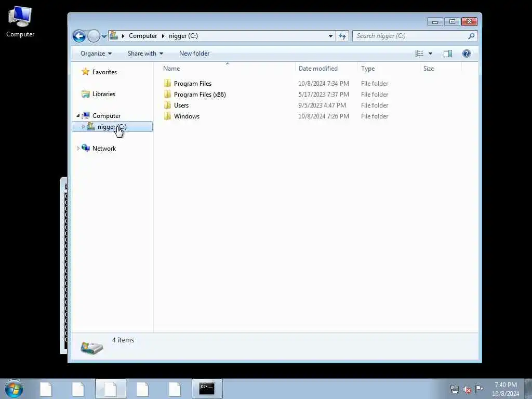
Task: Select the Program Files folder icon
Action: tap(167, 84)
